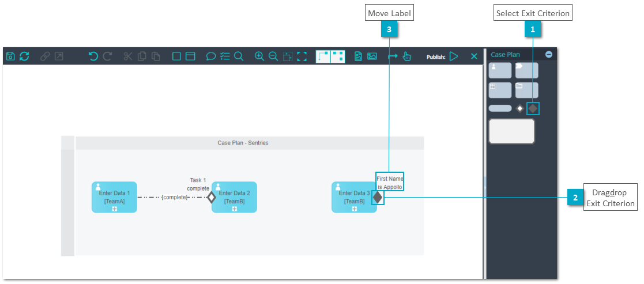Pick the rounded pill shape in palette
644x284 pixels.
coord(500,108)
